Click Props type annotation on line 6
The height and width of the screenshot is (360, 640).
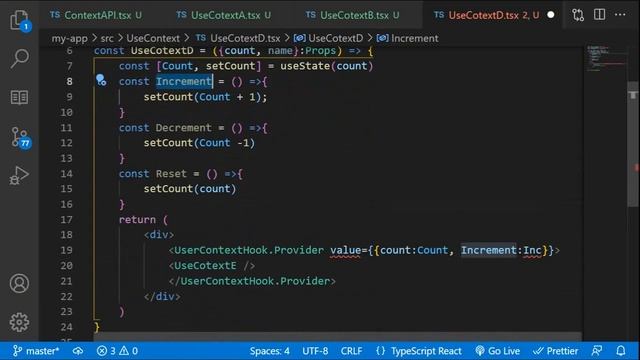click(320, 51)
